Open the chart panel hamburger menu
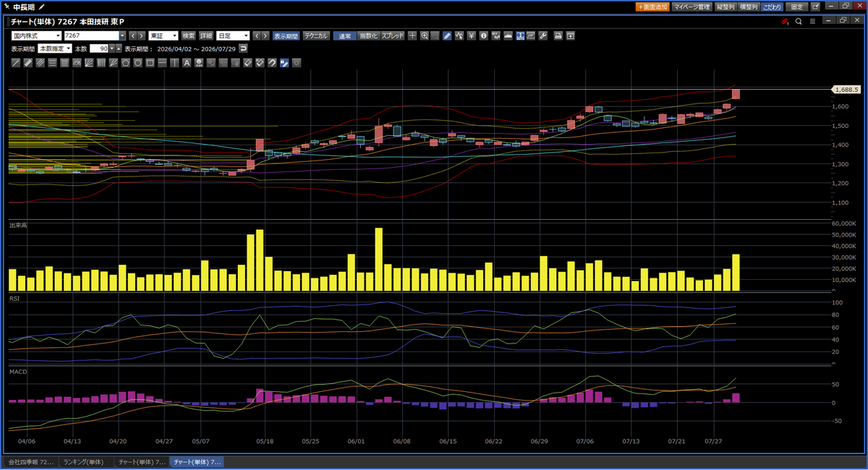868x470 pixels. [x=812, y=22]
